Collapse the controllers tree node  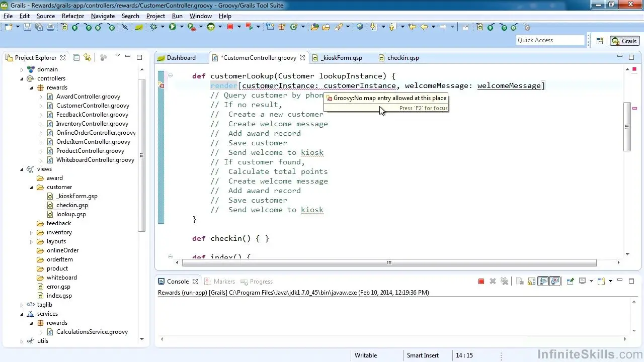[x=22, y=78]
